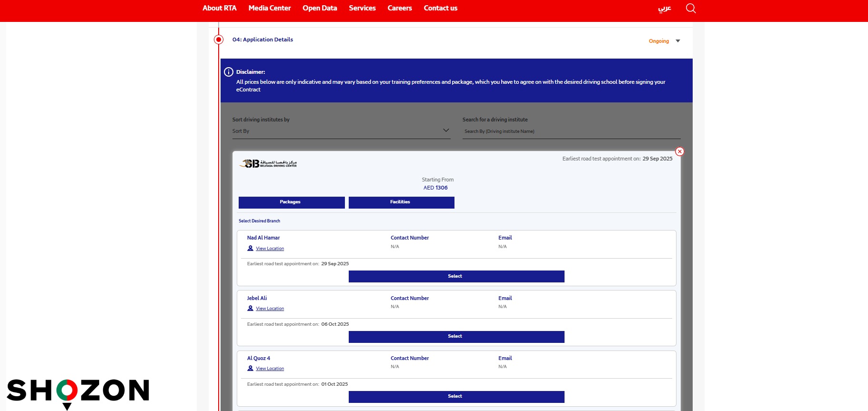Open View Location link for Al Quoz 4
Viewport: 868px width, 411px height.
click(270, 369)
